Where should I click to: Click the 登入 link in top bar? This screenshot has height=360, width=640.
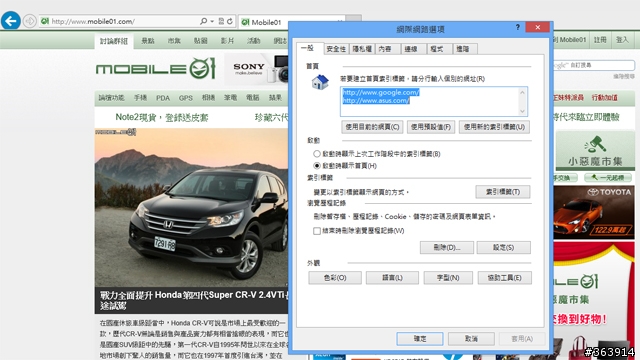point(622,40)
